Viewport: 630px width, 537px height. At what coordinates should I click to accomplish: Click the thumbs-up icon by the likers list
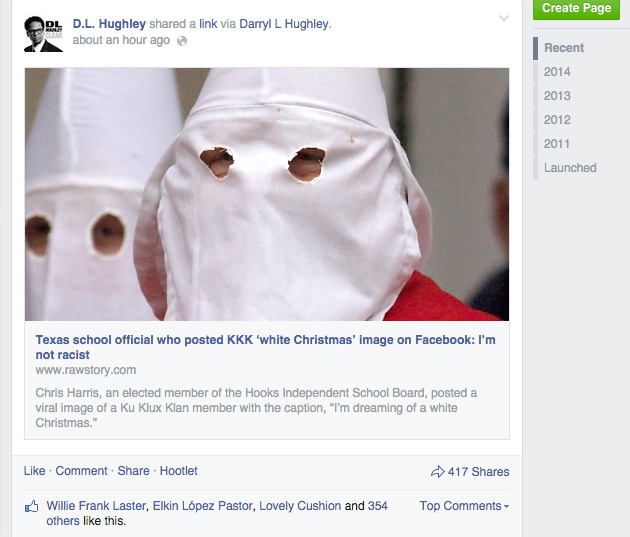click(x=32, y=507)
